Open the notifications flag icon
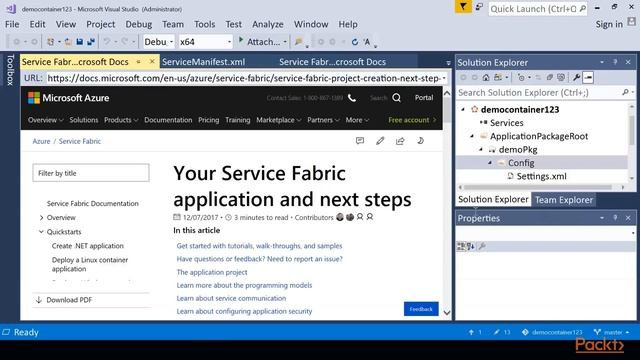This screenshot has height=360, width=640. pos(463,7)
